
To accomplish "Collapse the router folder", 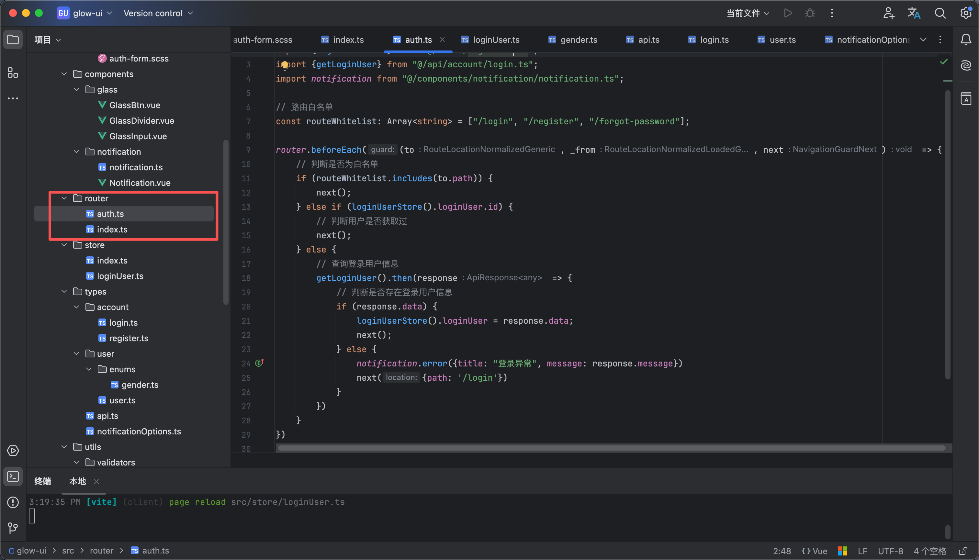I will (x=64, y=198).
